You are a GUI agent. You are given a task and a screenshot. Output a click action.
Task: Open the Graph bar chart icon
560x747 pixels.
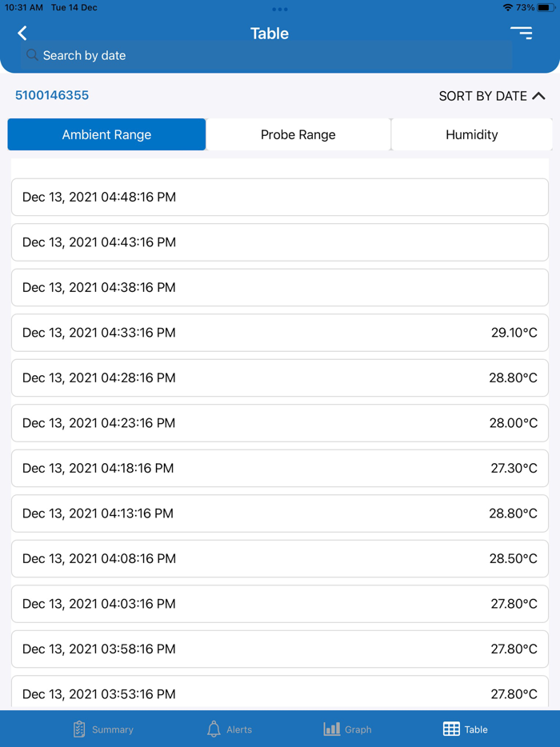[332, 729]
